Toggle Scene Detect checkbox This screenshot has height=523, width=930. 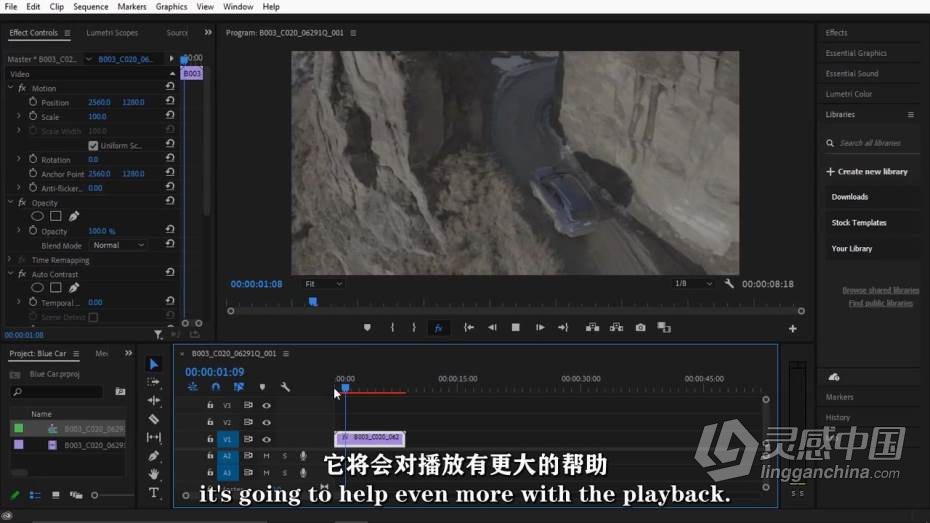point(93,317)
